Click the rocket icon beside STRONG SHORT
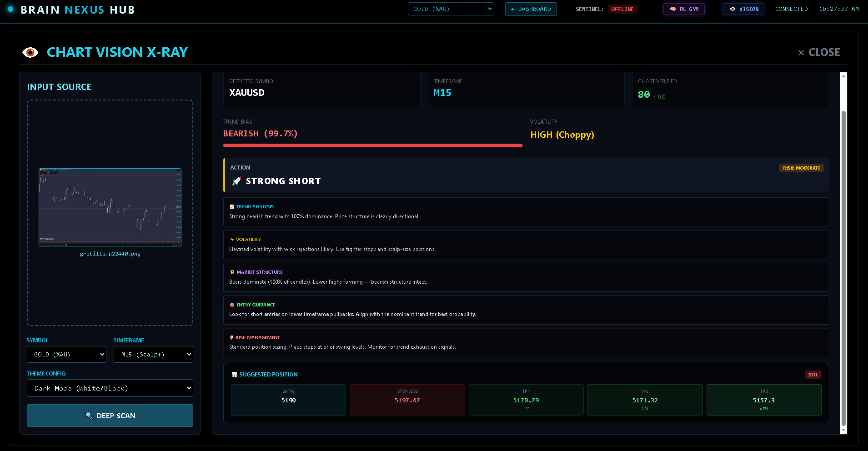 click(x=236, y=181)
